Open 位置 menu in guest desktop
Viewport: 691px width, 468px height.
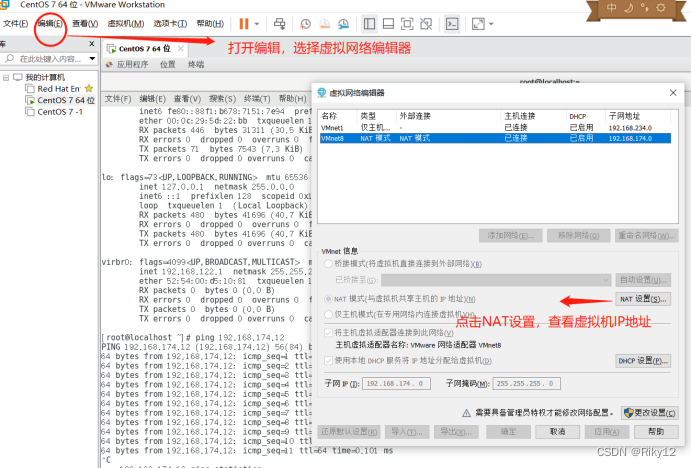click(167, 65)
